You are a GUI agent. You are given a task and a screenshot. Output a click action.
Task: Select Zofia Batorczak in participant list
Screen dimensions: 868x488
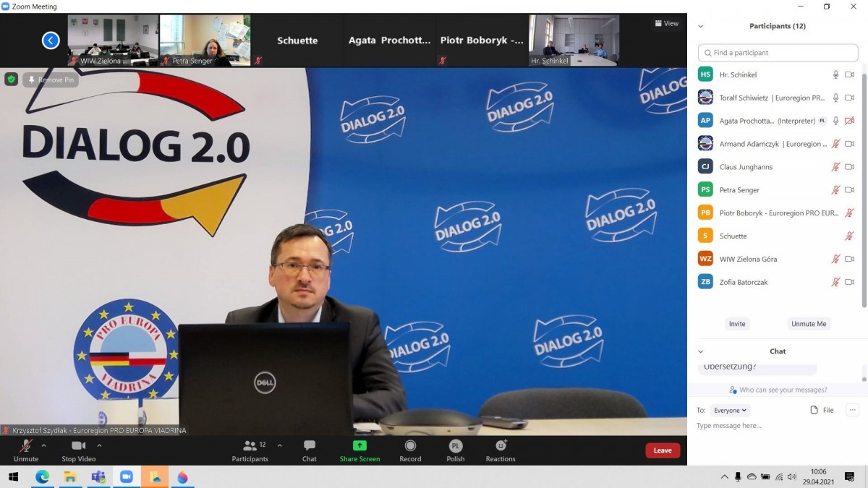778,282
